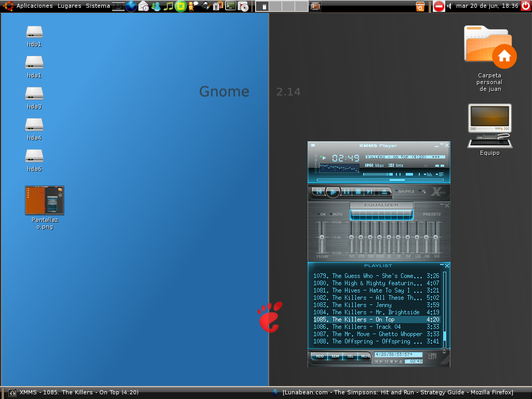Image resolution: width=532 pixels, height=399 pixels.
Task: Open the Equipo computer icon
Action: [x=489, y=126]
